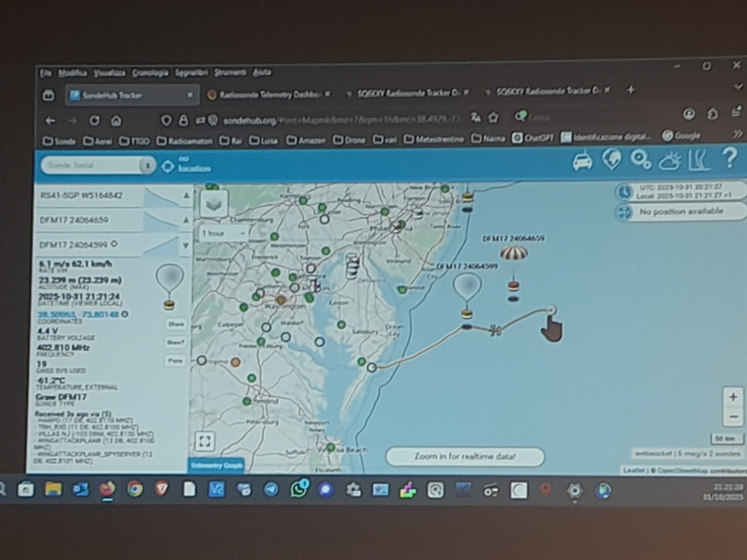
Task: Click the Share button in sonde panel
Action: click(x=176, y=324)
